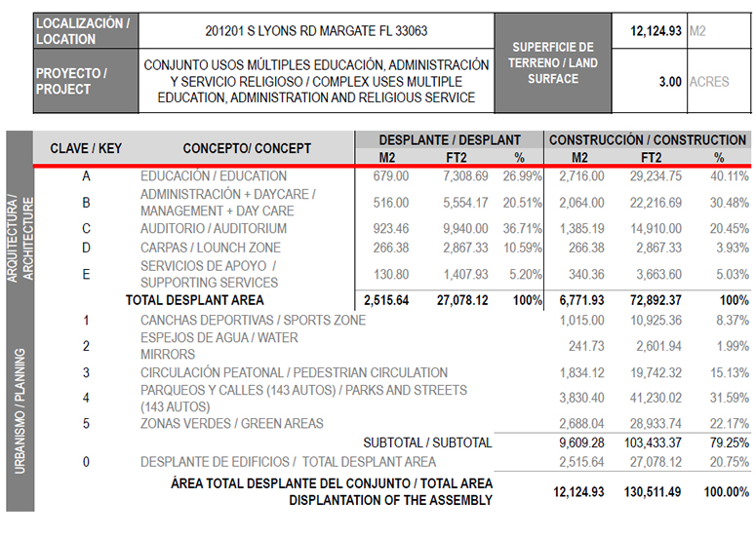Select the CONSTRUCCIÓN / CONSTRUCTION column header
This screenshot has height=538, width=756.
click(x=648, y=139)
